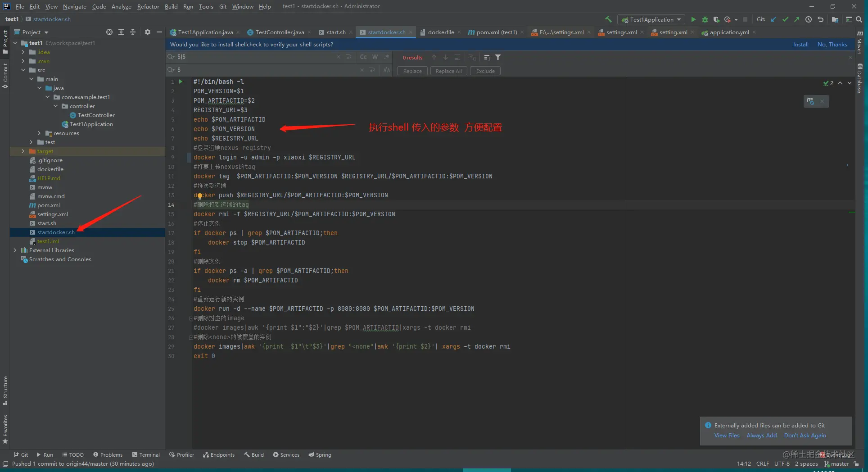Expand External Libraries node
The height and width of the screenshot is (472, 868).
[x=15, y=250]
